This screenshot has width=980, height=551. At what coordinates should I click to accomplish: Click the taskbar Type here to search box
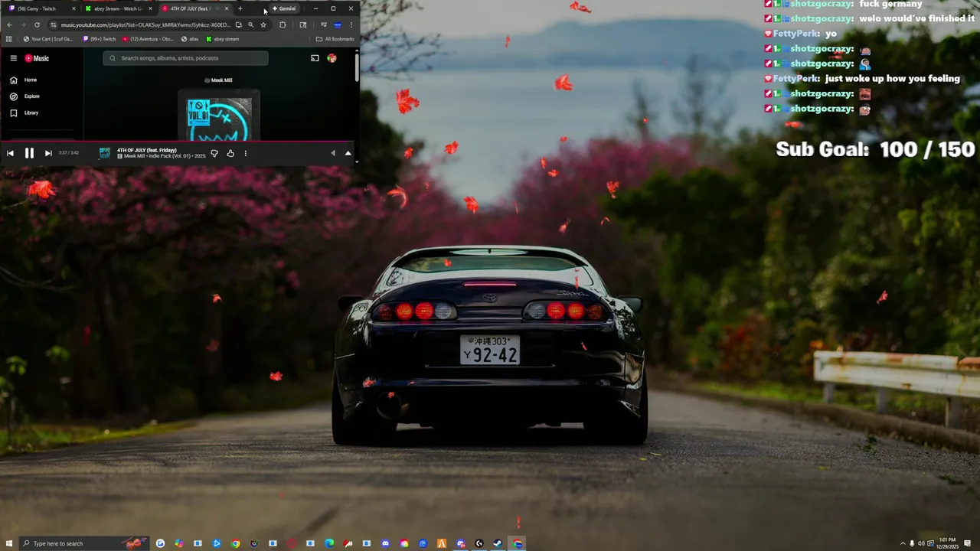coord(83,543)
